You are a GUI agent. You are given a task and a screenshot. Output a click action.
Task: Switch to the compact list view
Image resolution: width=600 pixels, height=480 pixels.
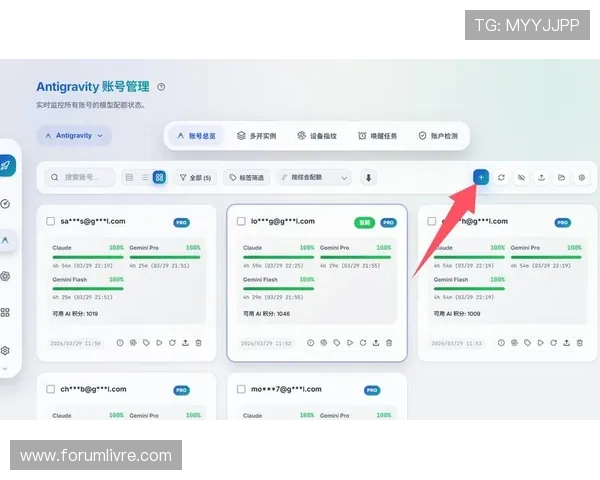[145, 177]
